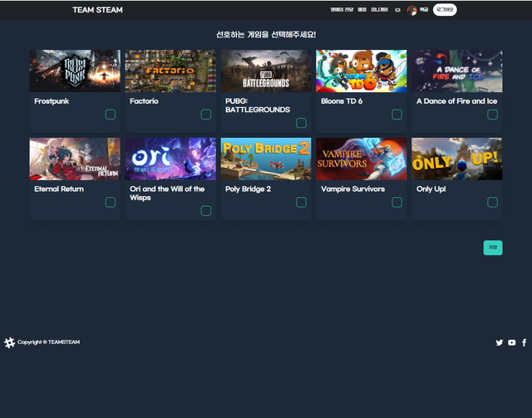Click the Bloons TD 6 title text
The width and height of the screenshot is (532, 418).
(x=342, y=101)
